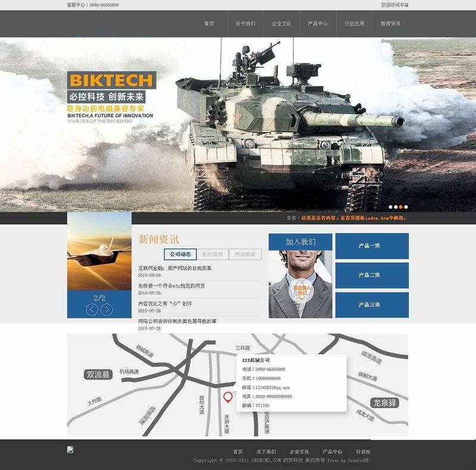Click the 产品一类 button
The image size is (476, 470).
pyautogui.click(x=372, y=246)
